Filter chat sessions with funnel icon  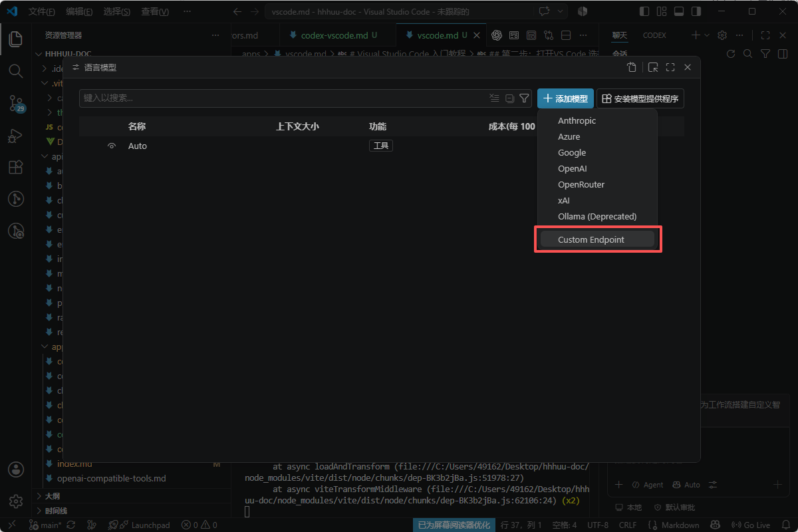point(765,54)
